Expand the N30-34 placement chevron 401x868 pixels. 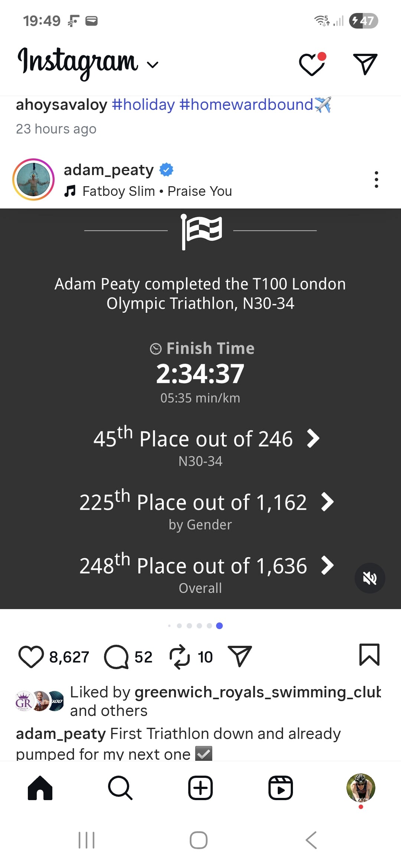(313, 438)
